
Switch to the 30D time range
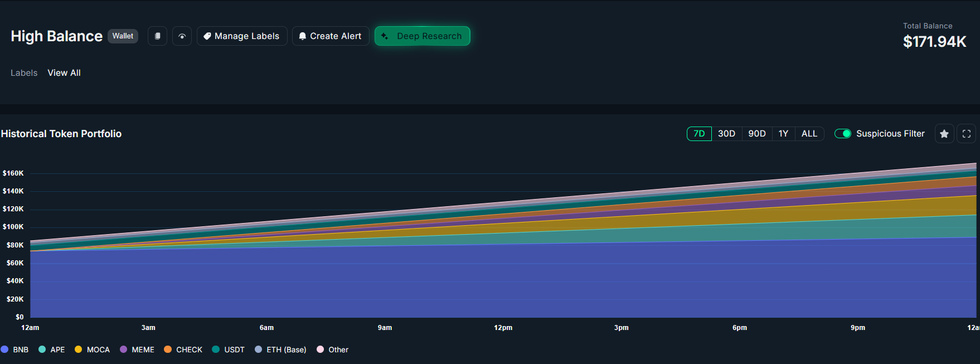coord(726,134)
